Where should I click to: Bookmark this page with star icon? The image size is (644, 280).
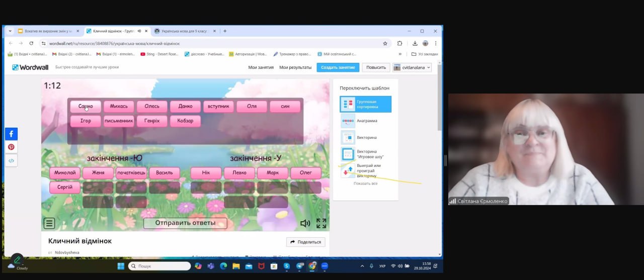click(385, 43)
